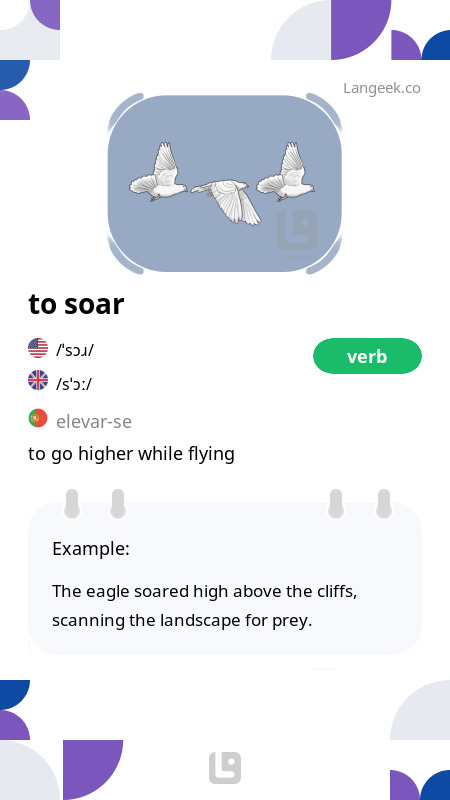Click the middle diving pigeon in illustration
Image resolution: width=450 pixels, height=800 pixels.
[x=226, y=202]
